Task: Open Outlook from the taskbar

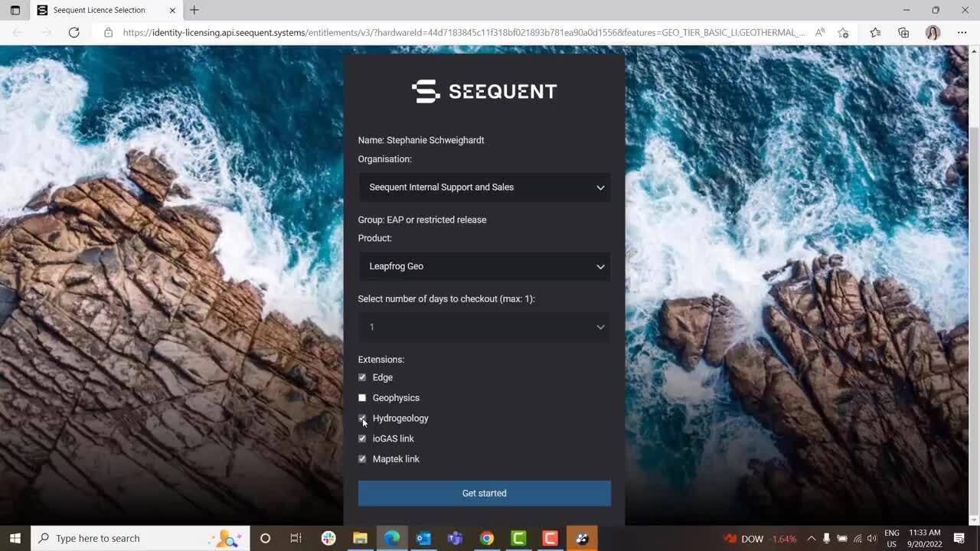Action: [423, 538]
